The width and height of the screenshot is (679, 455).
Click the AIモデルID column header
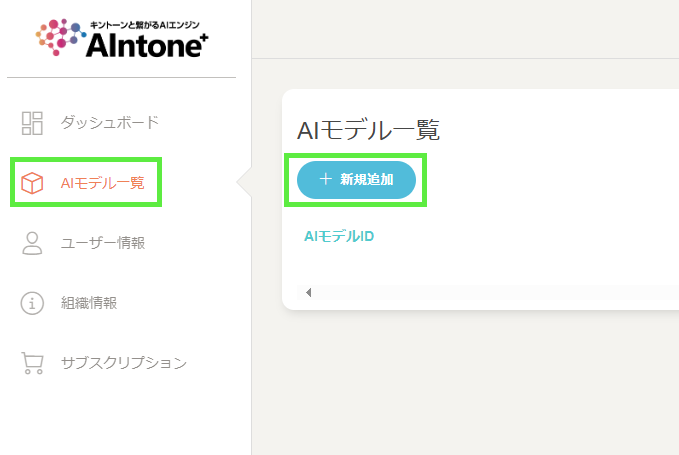(x=339, y=237)
